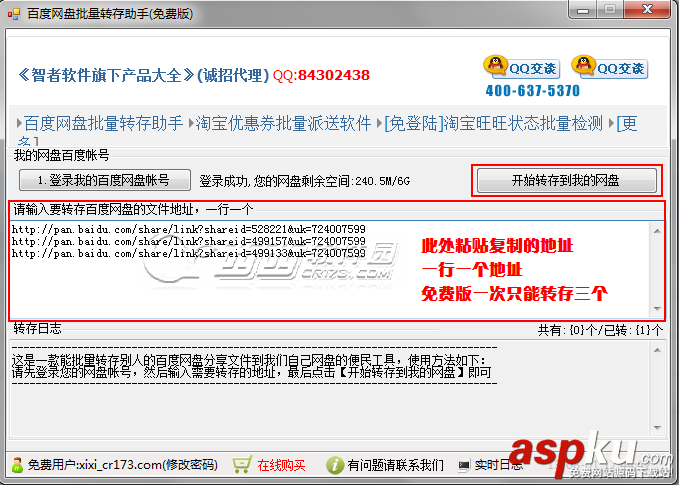Viewport: 679px width, 485px height.
Task: Click 免费用户 修改密码 link
Action: [123, 465]
